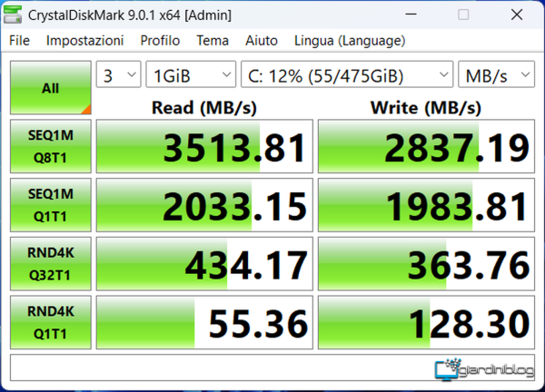The image size is (545, 392).
Task: Run the SEQ1M Q8T1 test
Action: click(x=51, y=146)
